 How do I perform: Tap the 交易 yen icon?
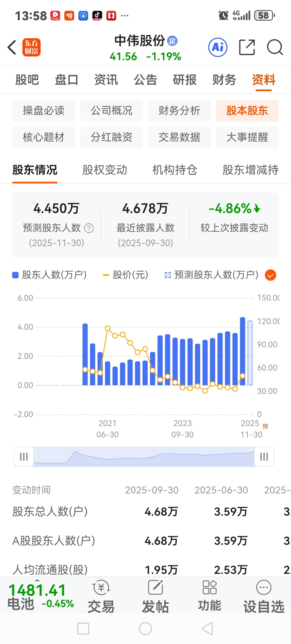[101, 588]
